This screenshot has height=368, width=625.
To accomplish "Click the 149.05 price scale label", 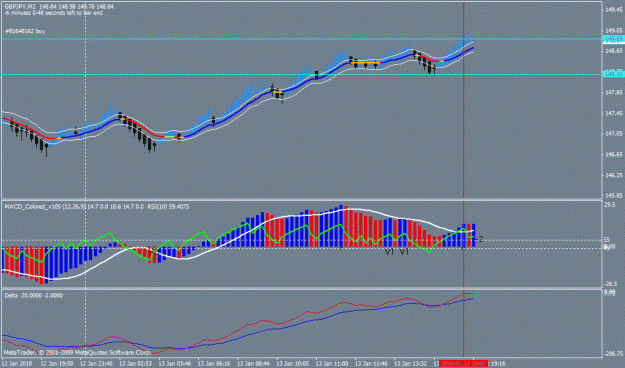I will tap(614, 30).
